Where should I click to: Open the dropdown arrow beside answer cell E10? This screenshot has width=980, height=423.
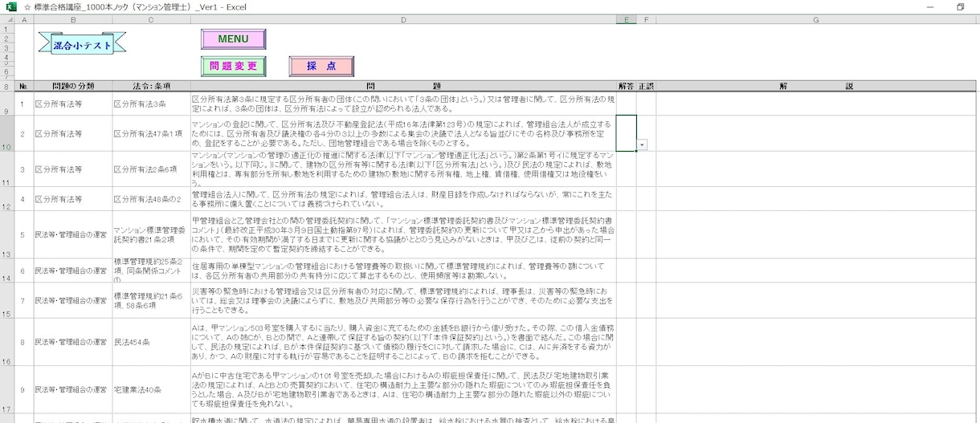click(x=643, y=144)
